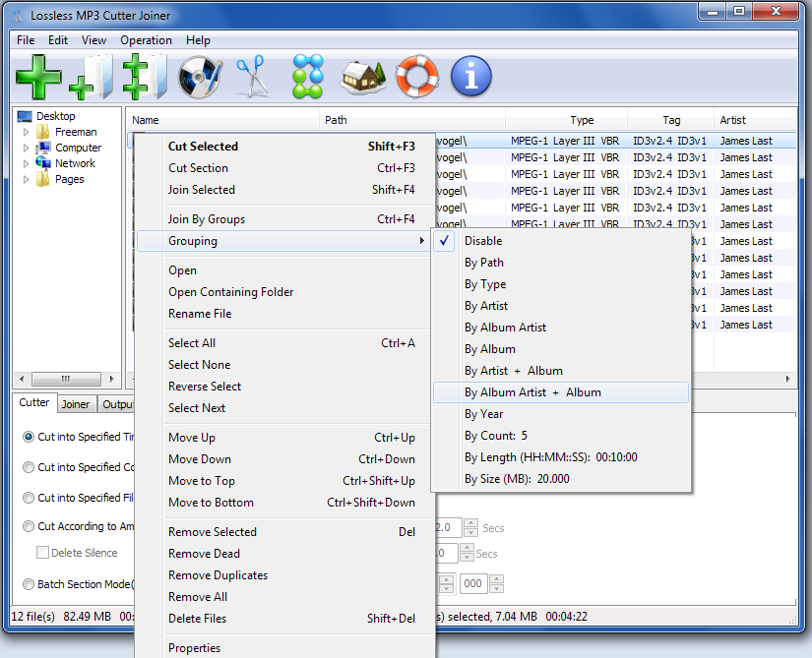Switch to the Joiner tab
This screenshot has width=812, height=658.
pos(76,404)
